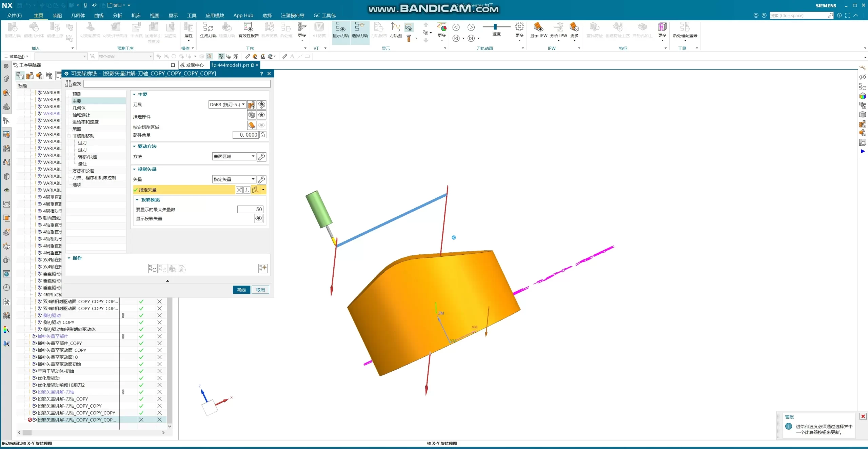
Task: Click the 确定 button
Action: (241, 290)
